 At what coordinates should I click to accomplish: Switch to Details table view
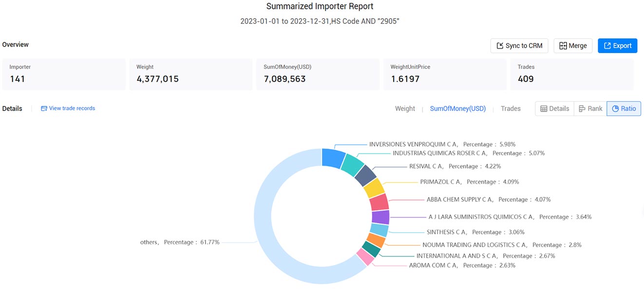tap(554, 109)
